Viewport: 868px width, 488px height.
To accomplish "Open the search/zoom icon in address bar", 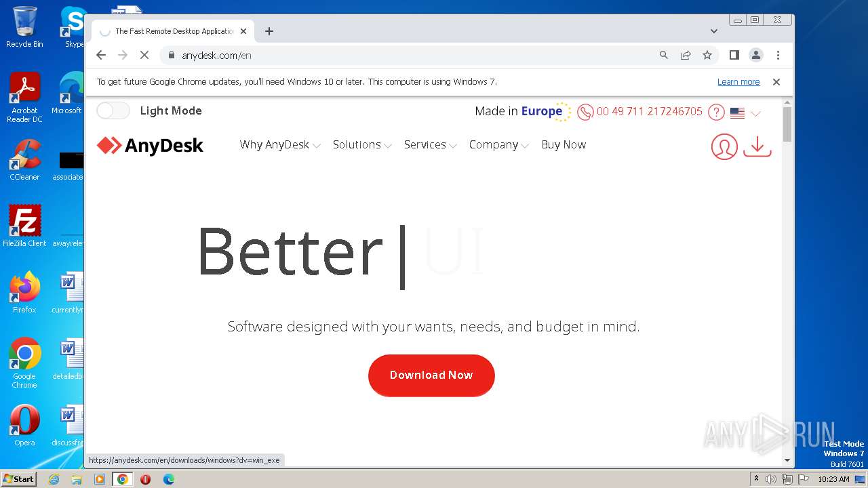I will 664,55.
